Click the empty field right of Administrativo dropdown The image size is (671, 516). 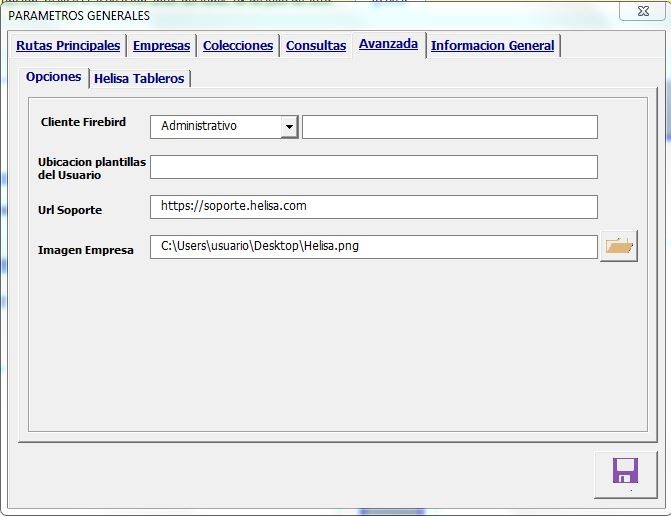click(x=449, y=127)
